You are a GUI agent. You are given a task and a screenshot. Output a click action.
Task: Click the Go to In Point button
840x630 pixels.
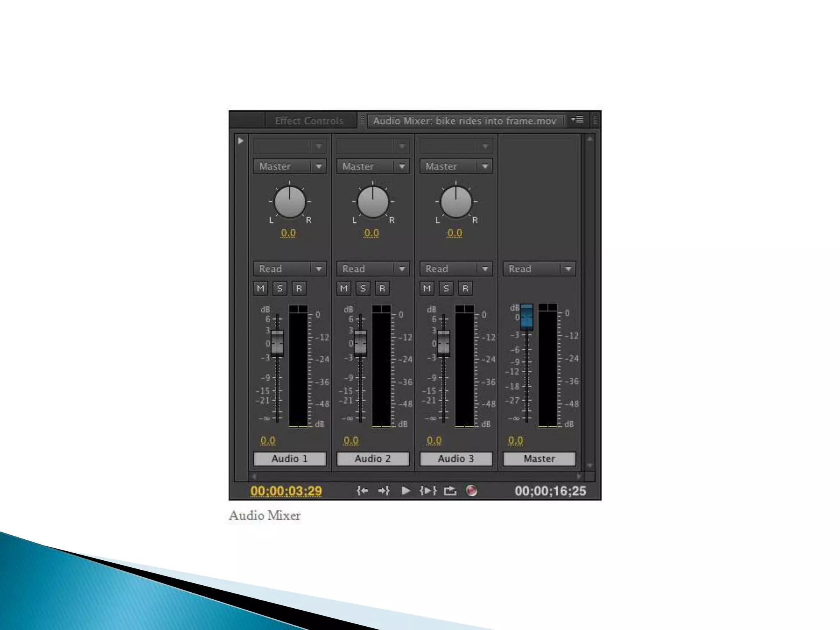[x=362, y=491]
